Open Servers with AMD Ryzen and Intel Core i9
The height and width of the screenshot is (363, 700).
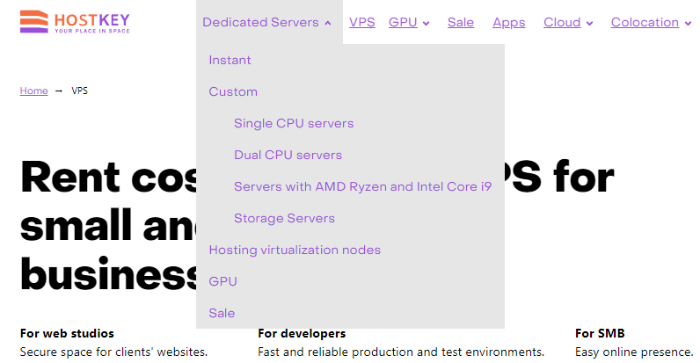363,187
